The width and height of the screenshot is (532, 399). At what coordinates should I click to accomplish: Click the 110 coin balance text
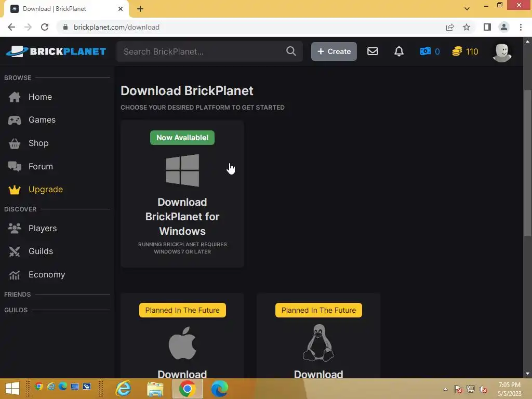(472, 51)
